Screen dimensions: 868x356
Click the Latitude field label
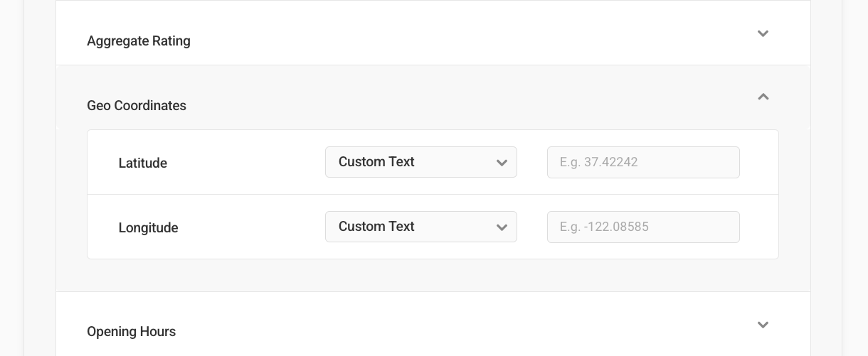(143, 163)
